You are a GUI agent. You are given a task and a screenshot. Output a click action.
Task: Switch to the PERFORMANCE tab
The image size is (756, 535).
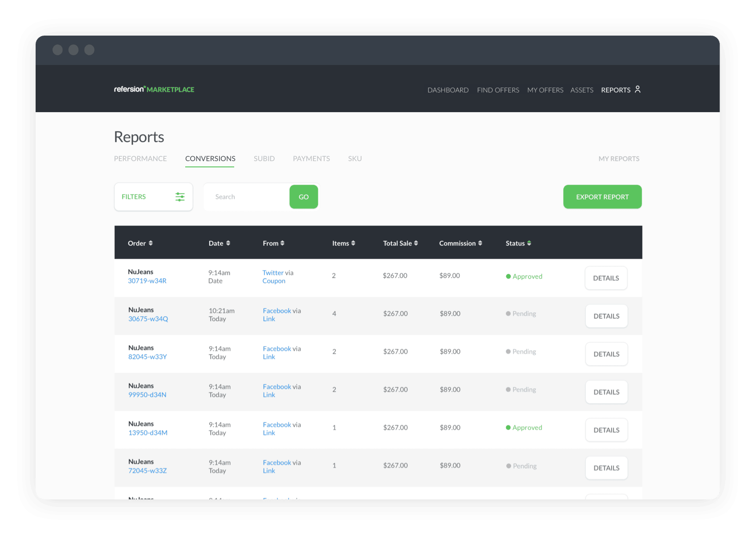(140, 158)
